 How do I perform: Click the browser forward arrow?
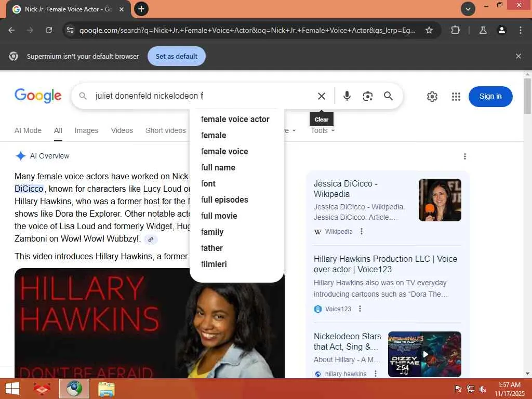click(x=30, y=30)
